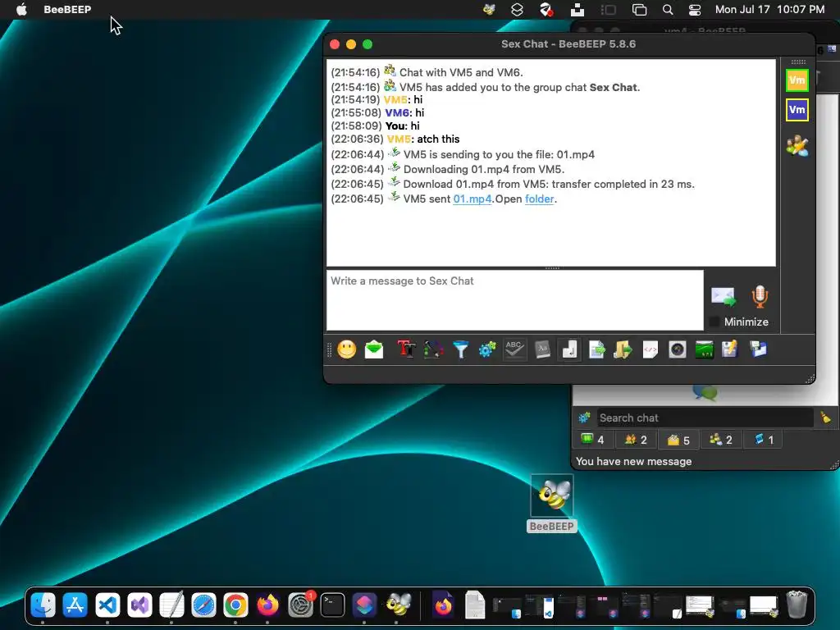
Task: Open the Trash in the dock
Action: tap(797, 605)
